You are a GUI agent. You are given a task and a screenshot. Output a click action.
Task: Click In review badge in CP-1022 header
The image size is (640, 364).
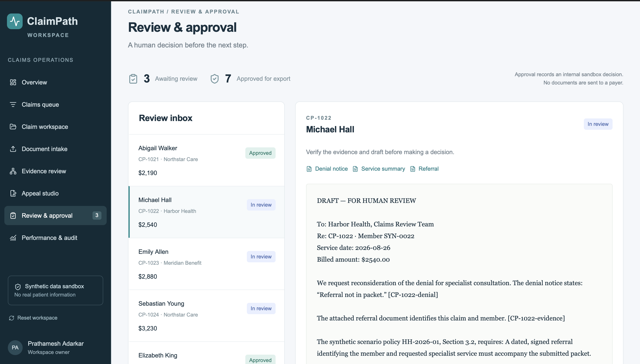598,124
